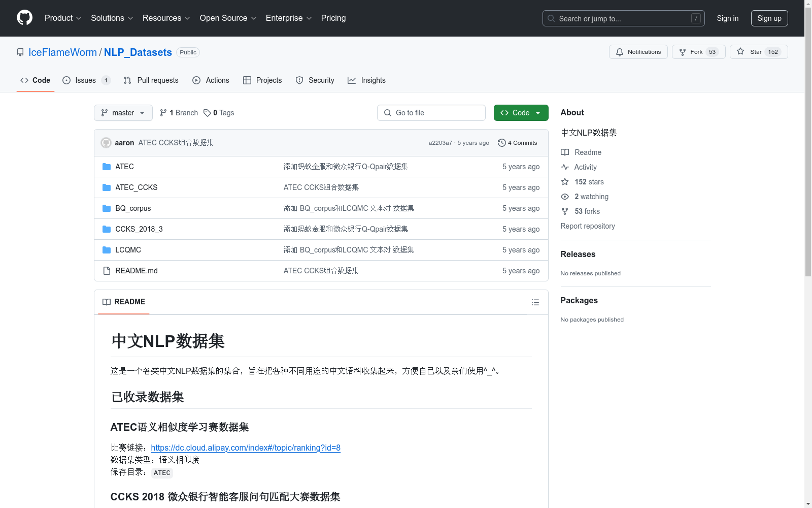Click the Activity pulse icon
Screen dimensions: 812x508
[565, 167]
